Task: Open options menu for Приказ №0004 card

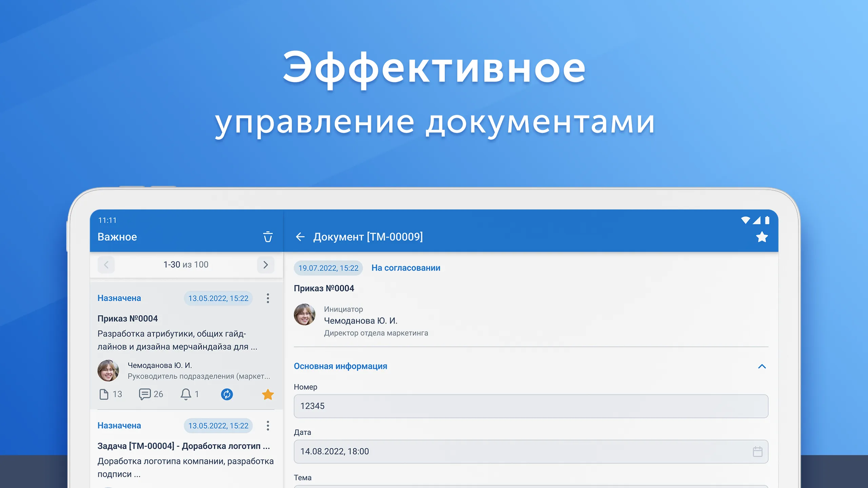Action: (268, 298)
